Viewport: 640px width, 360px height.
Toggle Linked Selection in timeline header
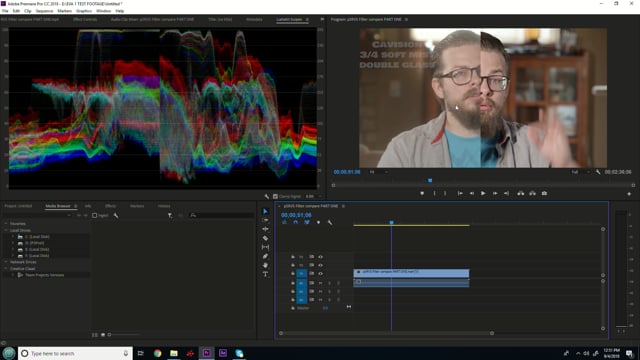307,222
